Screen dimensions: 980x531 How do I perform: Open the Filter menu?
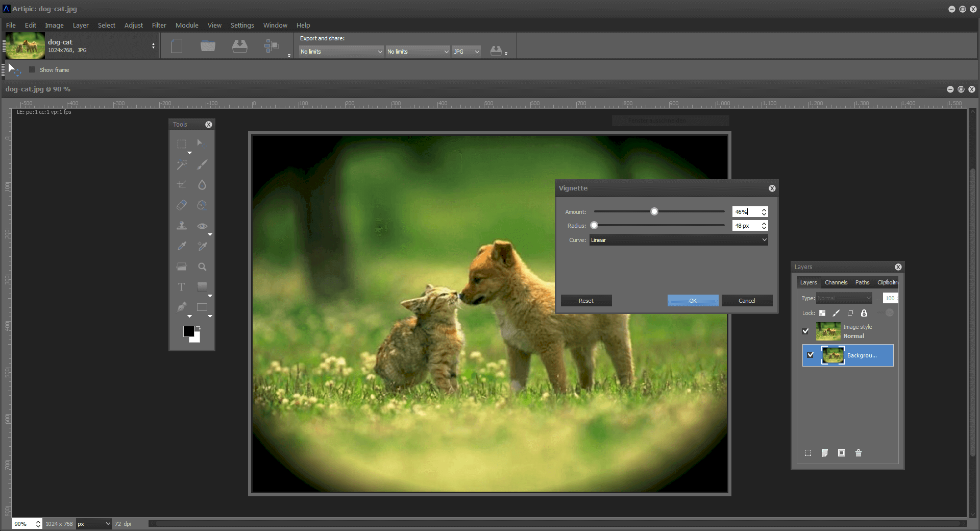[x=159, y=25]
